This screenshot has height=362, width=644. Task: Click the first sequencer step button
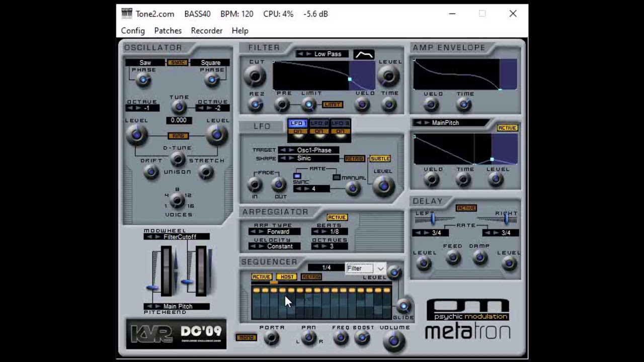pos(257,290)
